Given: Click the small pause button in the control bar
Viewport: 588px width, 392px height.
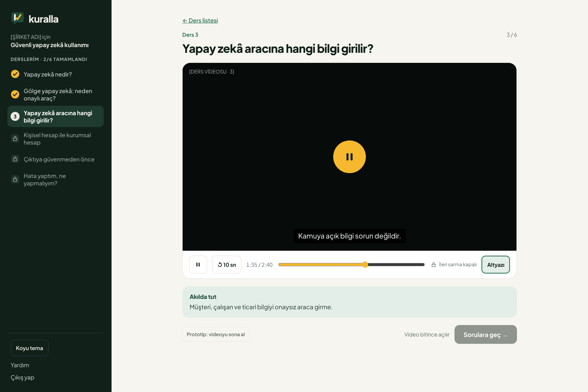Looking at the screenshot, I should pos(198,265).
